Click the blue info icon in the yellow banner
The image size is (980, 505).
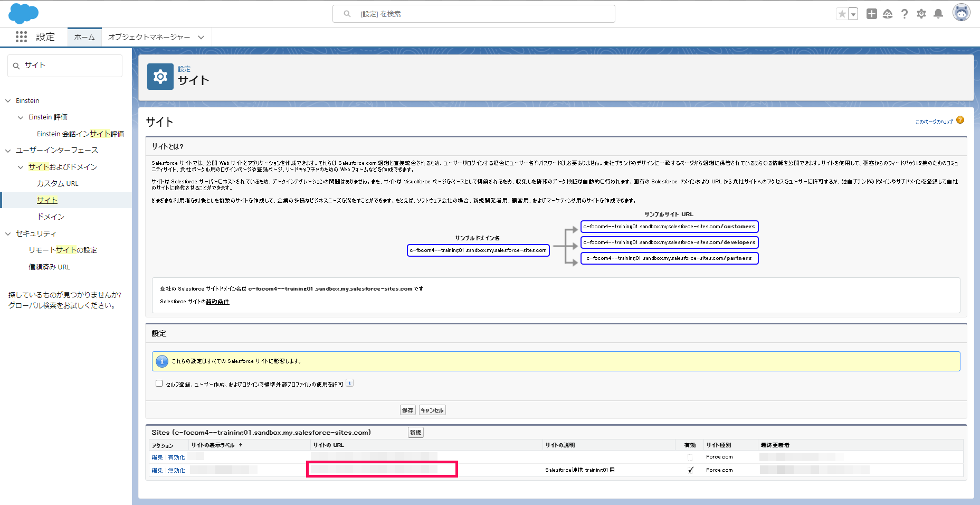click(162, 361)
